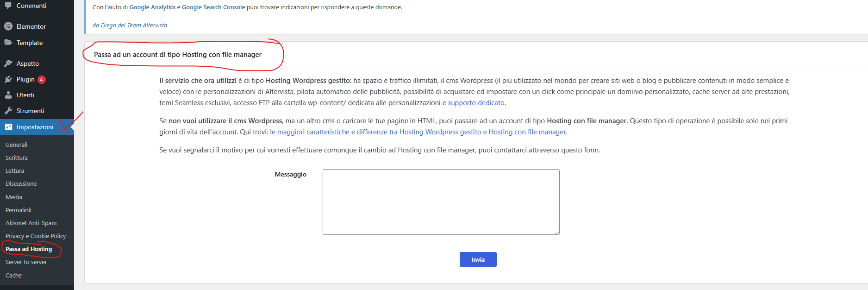Click the Strumenti wrench icon
Screen dimensions: 868x290
pyautogui.click(x=8, y=111)
